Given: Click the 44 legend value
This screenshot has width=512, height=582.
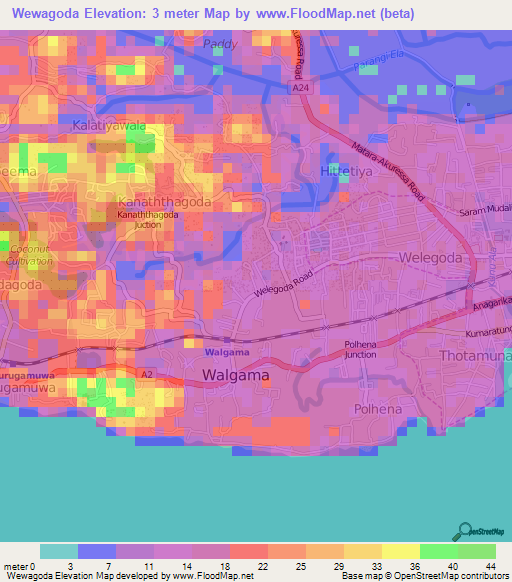Looking at the screenshot, I should (491, 567).
